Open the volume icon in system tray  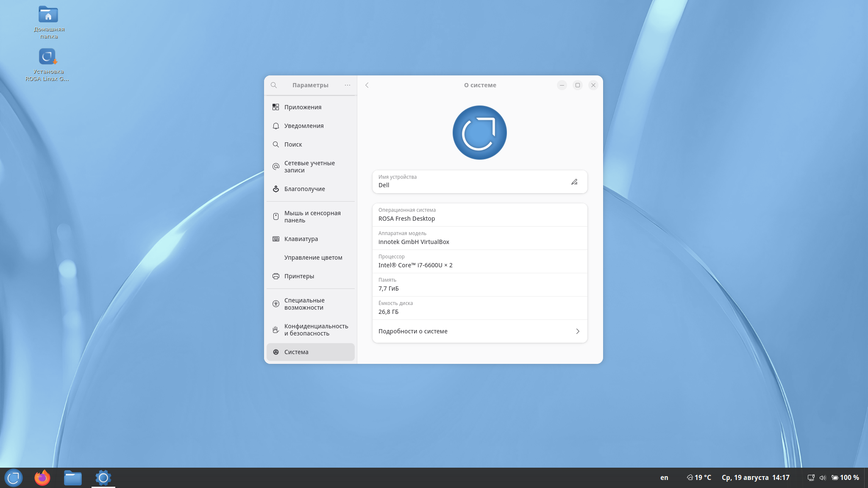[823, 478]
